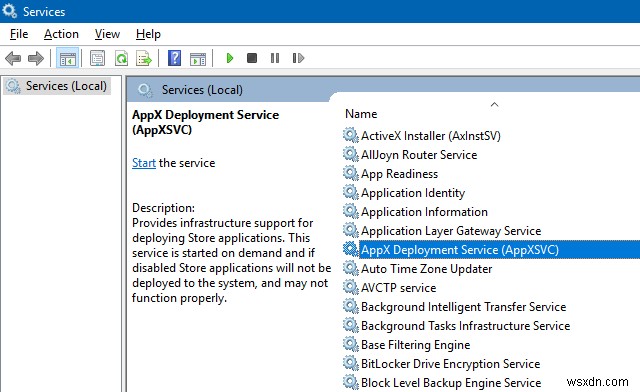Pause Service with pause icon
The width and height of the screenshot is (640, 392).
coord(275,58)
